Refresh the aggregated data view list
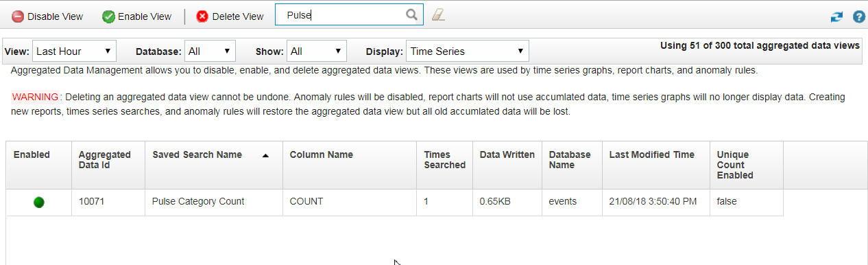 pyautogui.click(x=836, y=17)
